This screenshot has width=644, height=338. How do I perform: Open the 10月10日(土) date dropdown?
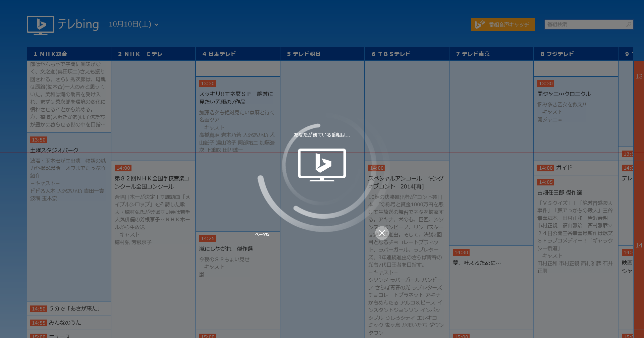coord(133,24)
